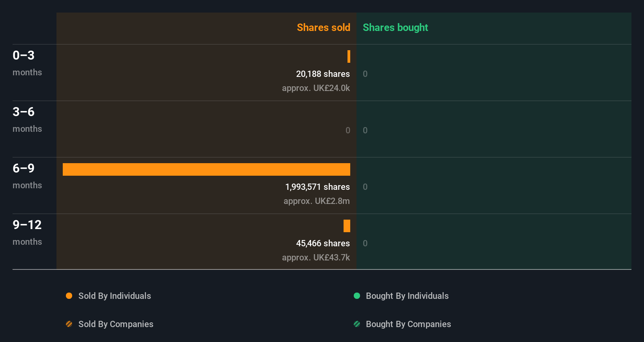Click the '45,466 shares' value
The image size is (644, 342).
click(x=323, y=243)
